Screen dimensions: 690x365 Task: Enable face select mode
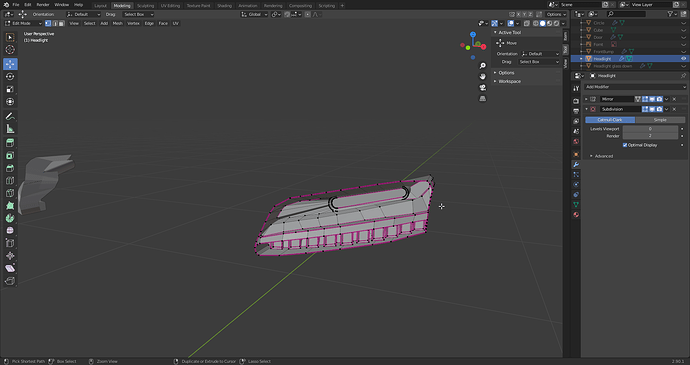(x=61, y=23)
